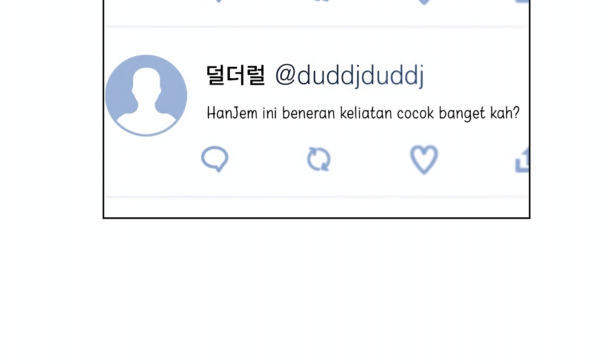Click the word 'cocok' in the tweet
Screen dimensions: 613x364
coord(415,113)
